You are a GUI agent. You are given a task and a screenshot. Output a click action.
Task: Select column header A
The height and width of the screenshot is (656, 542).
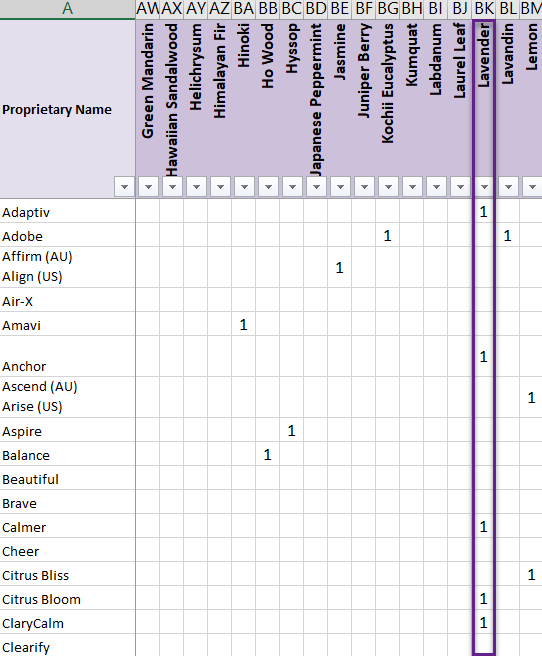(x=67, y=8)
